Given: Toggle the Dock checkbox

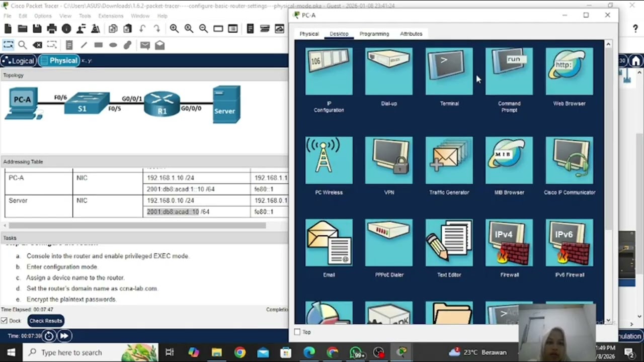Looking at the screenshot, I should (4, 321).
